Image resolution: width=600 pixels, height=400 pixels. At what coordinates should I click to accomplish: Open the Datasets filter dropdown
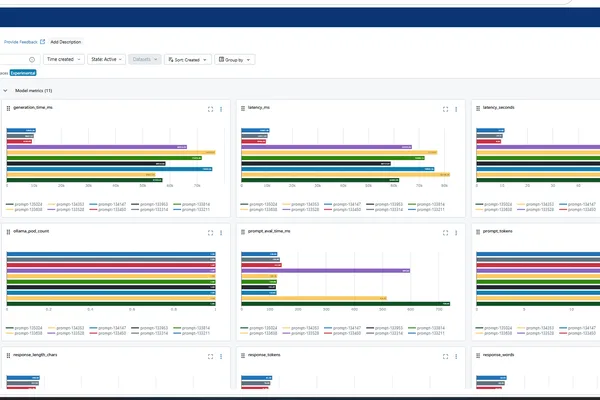click(145, 59)
